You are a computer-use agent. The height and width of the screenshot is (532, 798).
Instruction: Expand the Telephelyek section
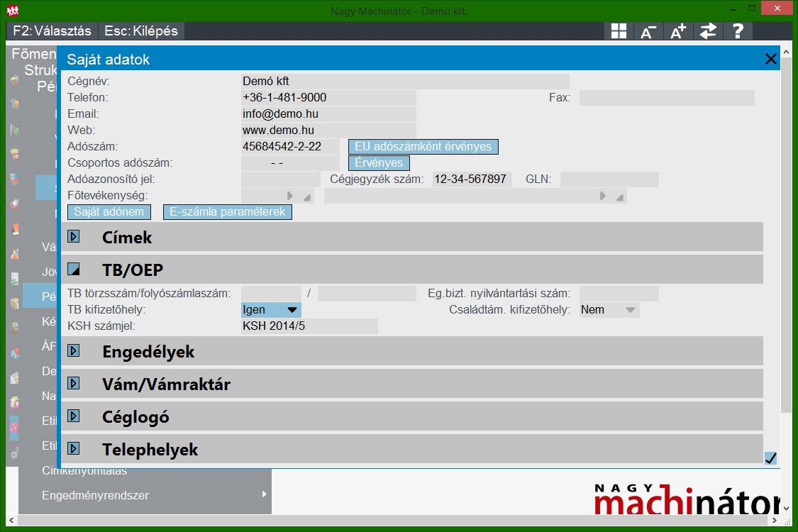pos(74,448)
